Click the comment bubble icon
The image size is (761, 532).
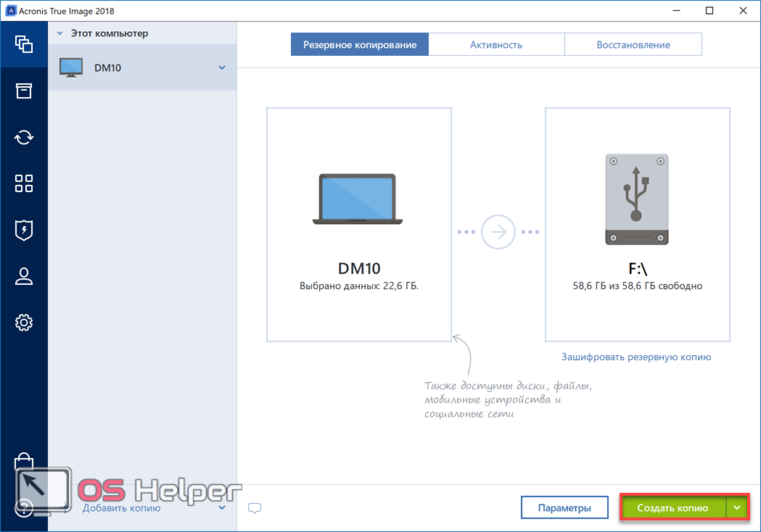click(x=255, y=508)
